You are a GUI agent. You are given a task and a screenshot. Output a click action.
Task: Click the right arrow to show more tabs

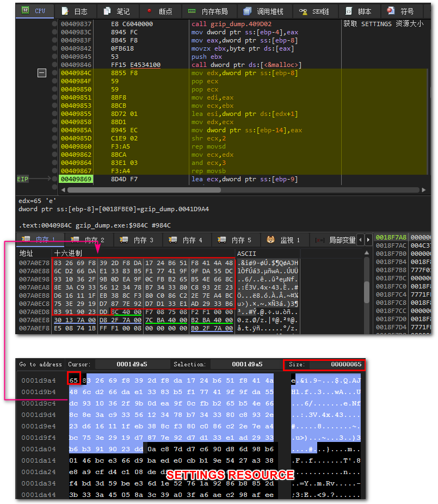click(368, 240)
